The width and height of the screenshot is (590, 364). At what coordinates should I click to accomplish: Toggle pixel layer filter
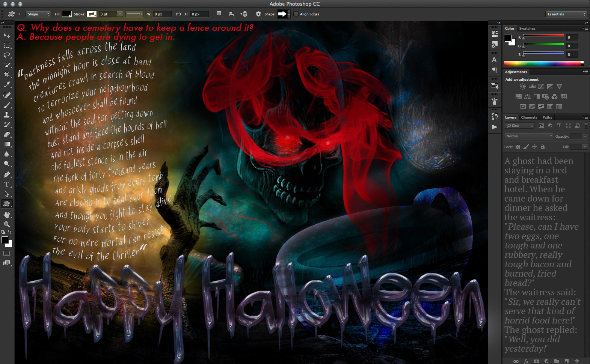[541, 126]
